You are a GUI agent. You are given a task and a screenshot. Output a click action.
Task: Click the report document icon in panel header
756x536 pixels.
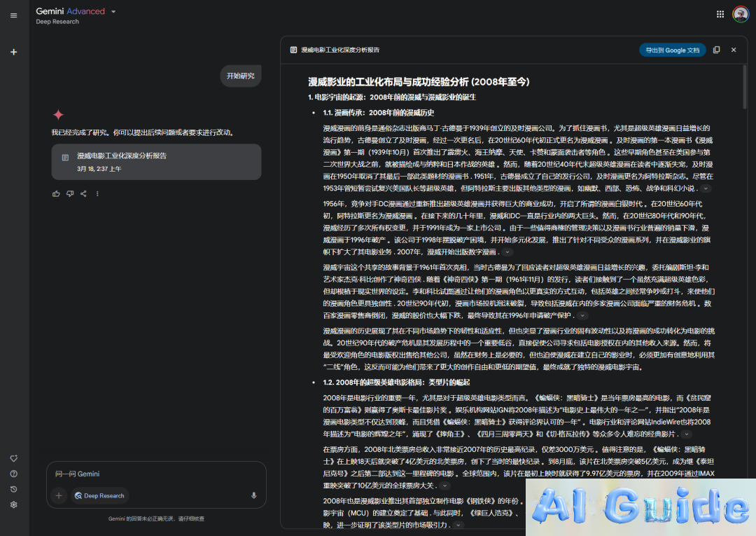(293, 50)
